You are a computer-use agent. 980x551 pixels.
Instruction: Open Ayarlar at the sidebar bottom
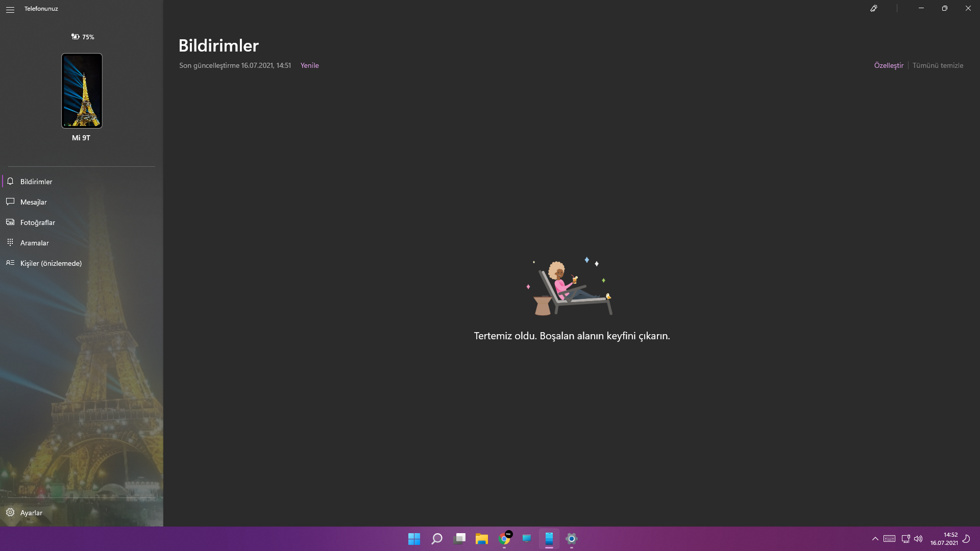pos(82,513)
